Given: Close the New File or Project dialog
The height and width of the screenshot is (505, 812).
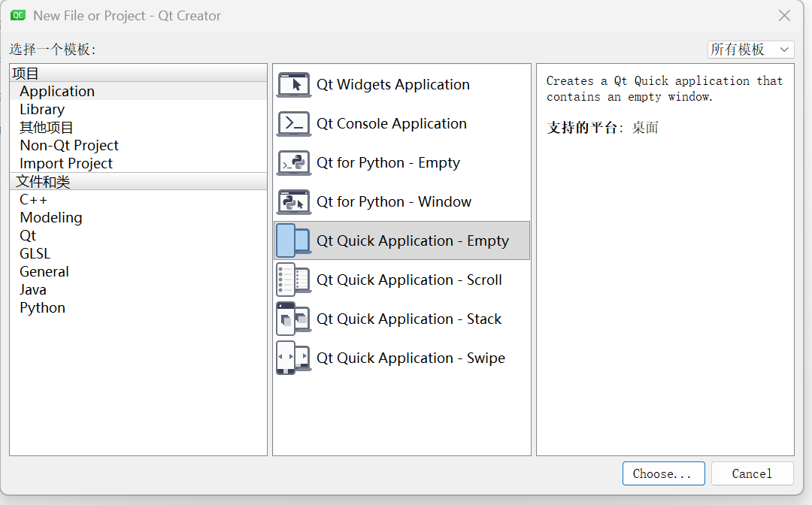Looking at the screenshot, I should point(784,16).
